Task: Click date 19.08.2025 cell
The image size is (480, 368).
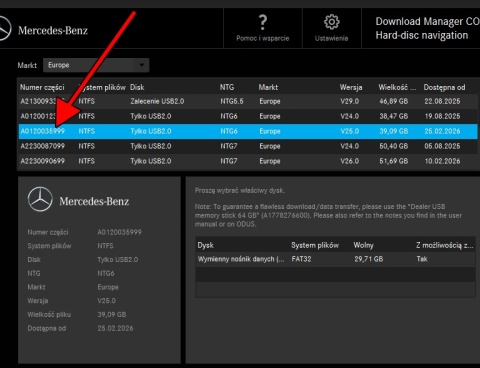Action: coord(442,116)
